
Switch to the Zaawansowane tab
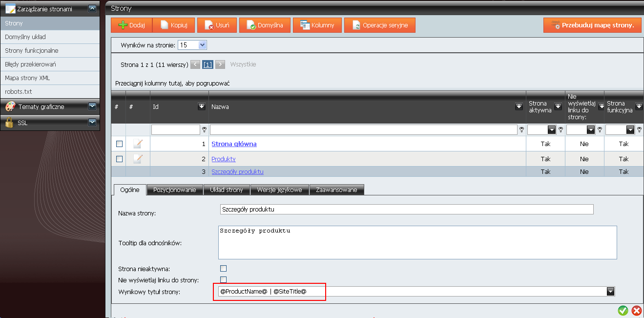pos(336,190)
